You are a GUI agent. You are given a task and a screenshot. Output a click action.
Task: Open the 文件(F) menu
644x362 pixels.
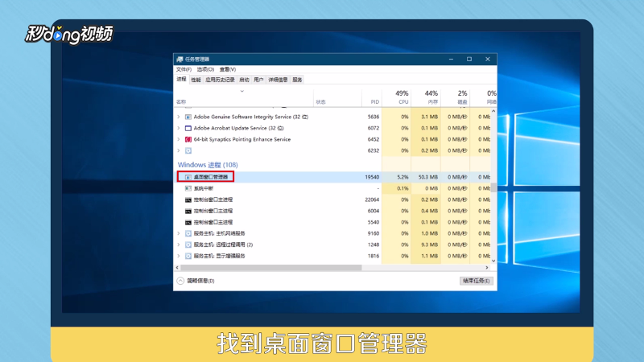point(184,69)
